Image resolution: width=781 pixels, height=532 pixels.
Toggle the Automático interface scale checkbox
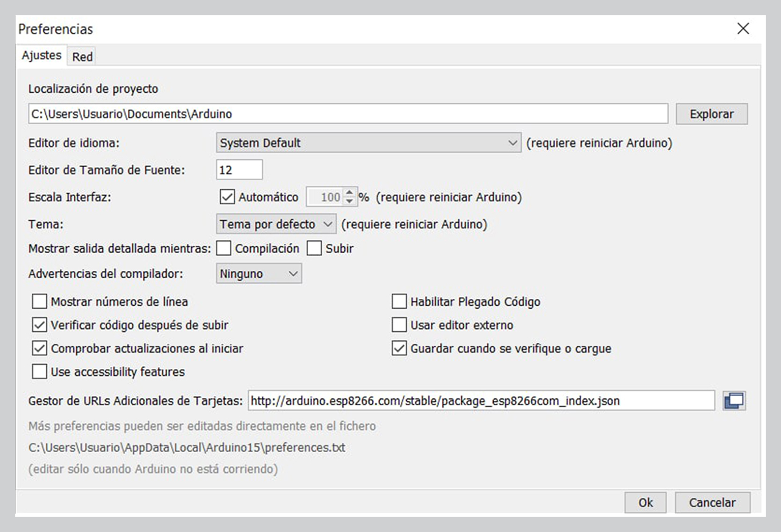point(227,197)
